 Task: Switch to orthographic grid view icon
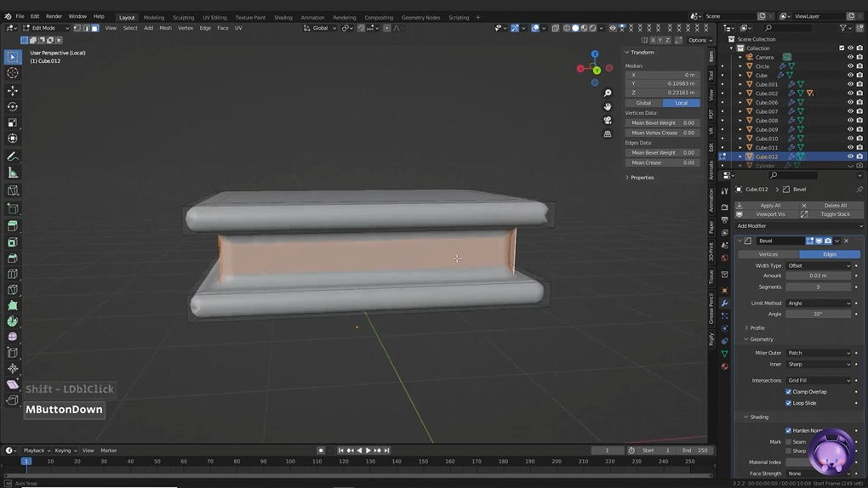pyautogui.click(x=608, y=133)
